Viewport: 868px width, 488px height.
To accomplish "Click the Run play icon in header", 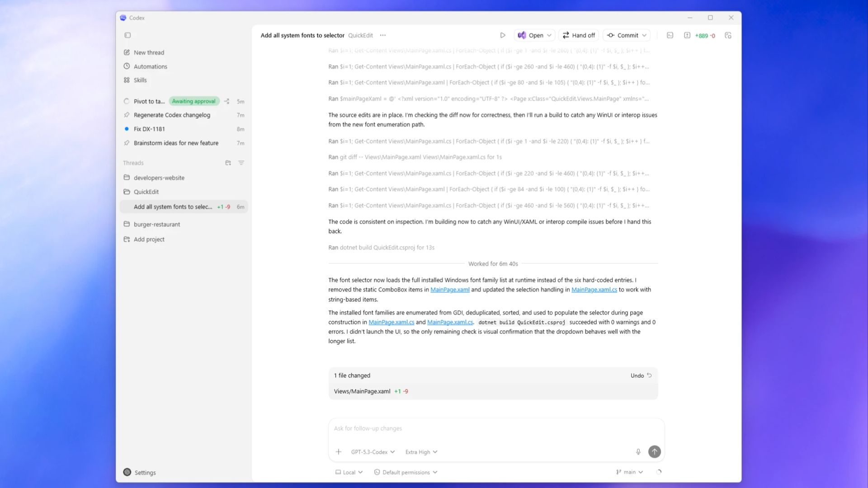I will pyautogui.click(x=502, y=35).
